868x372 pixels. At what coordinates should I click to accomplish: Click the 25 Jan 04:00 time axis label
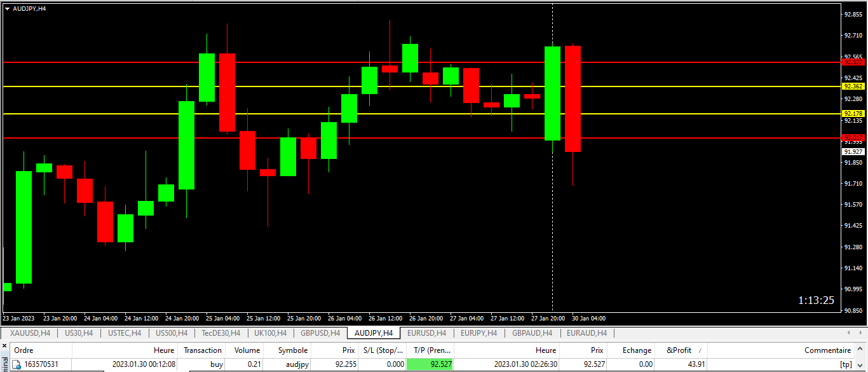tap(222, 318)
